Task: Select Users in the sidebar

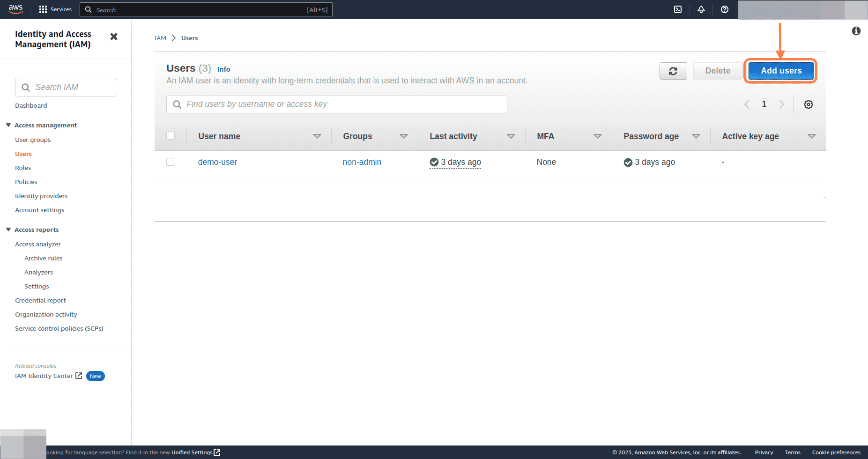Action: coord(23,154)
